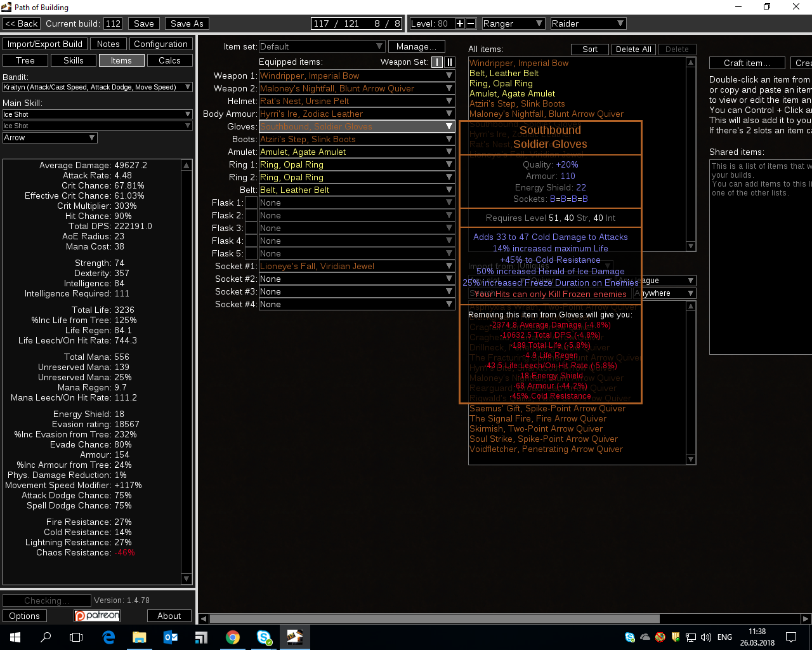Open Amulet slot dropdown

[x=357, y=152]
